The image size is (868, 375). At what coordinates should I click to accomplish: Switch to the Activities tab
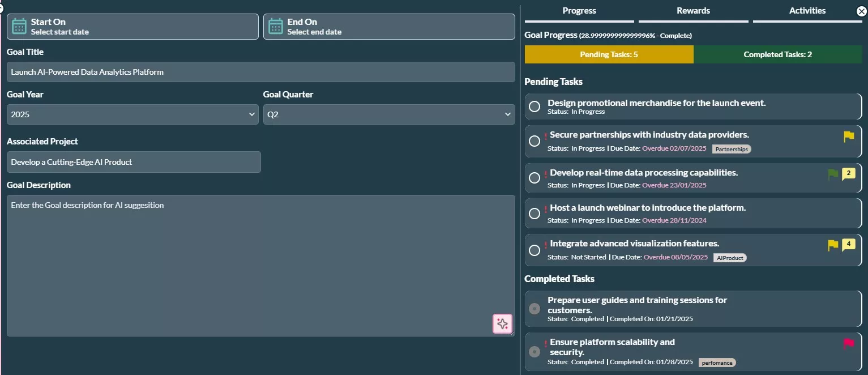(807, 11)
